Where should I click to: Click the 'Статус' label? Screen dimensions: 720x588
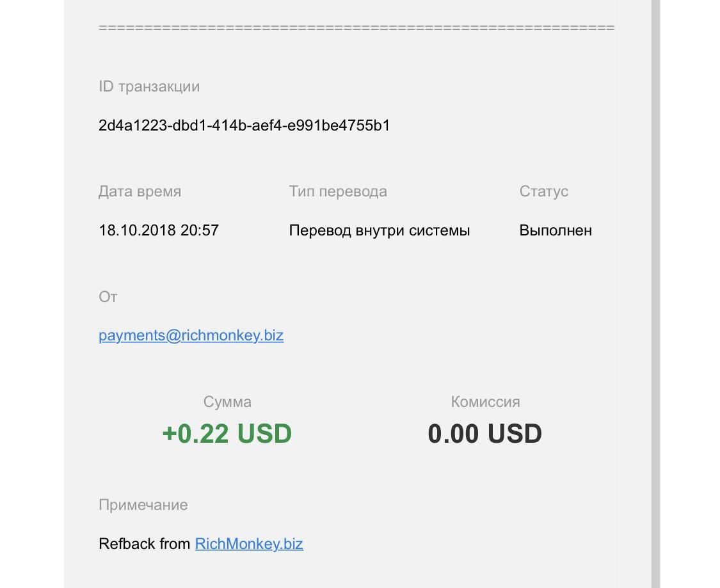pyautogui.click(x=543, y=191)
